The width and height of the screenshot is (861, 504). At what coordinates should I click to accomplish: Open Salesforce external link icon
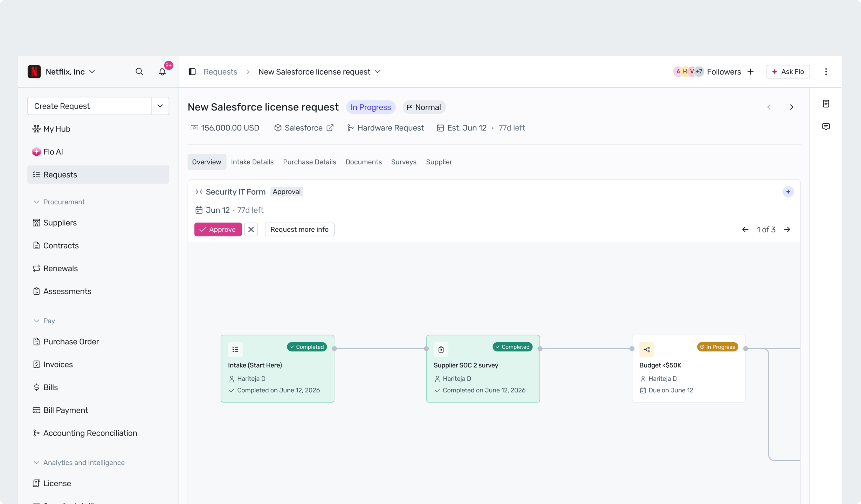point(330,128)
